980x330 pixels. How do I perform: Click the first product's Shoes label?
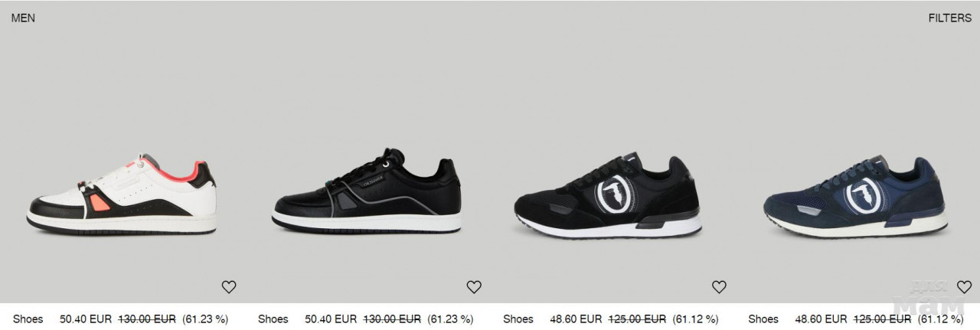[x=28, y=319]
